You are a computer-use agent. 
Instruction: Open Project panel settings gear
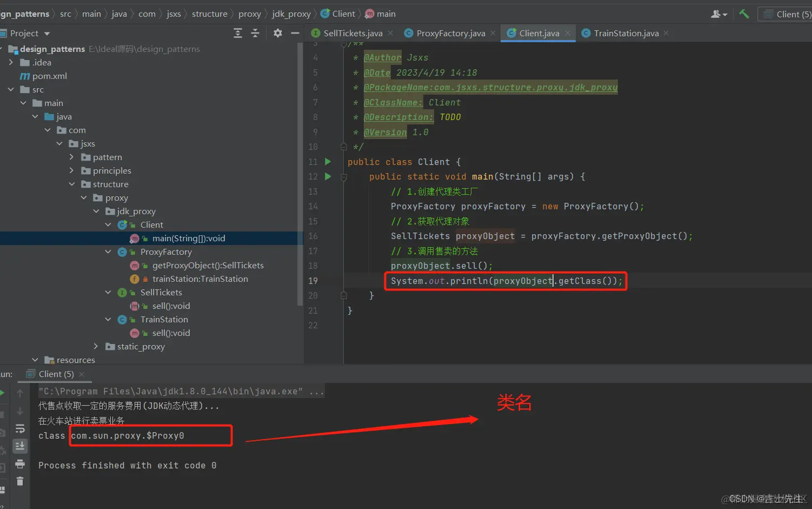tap(278, 34)
